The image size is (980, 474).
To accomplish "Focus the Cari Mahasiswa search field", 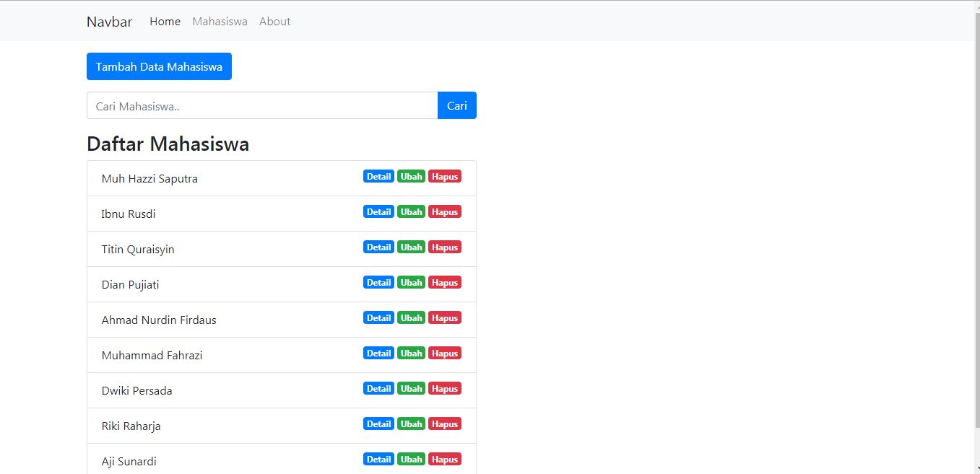I will (262, 105).
